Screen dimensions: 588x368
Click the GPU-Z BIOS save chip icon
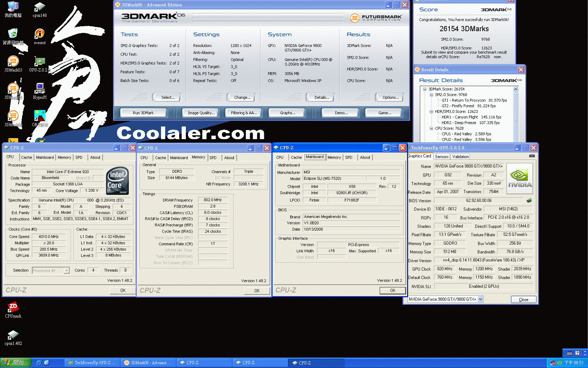tap(529, 200)
